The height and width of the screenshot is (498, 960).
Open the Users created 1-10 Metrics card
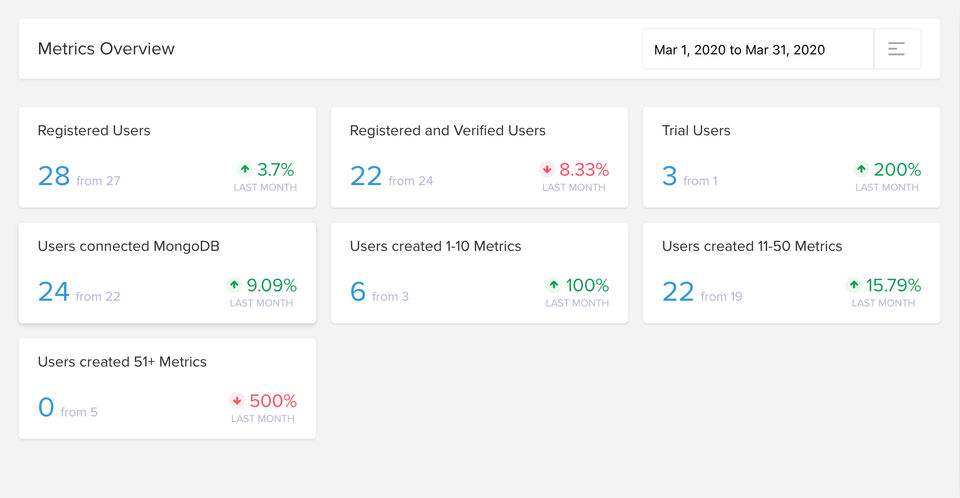click(x=479, y=273)
